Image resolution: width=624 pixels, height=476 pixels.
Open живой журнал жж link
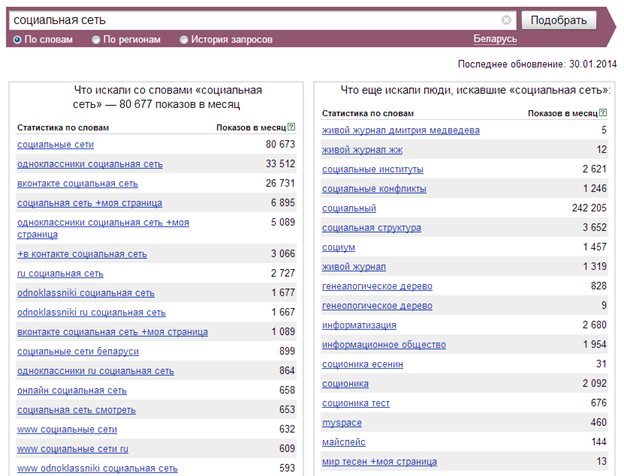coord(362,150)
